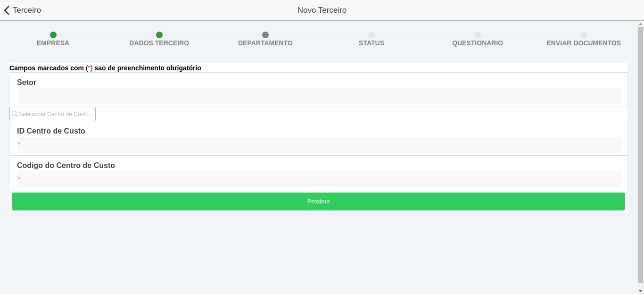Click the EMPRESA step green dot

53,35
